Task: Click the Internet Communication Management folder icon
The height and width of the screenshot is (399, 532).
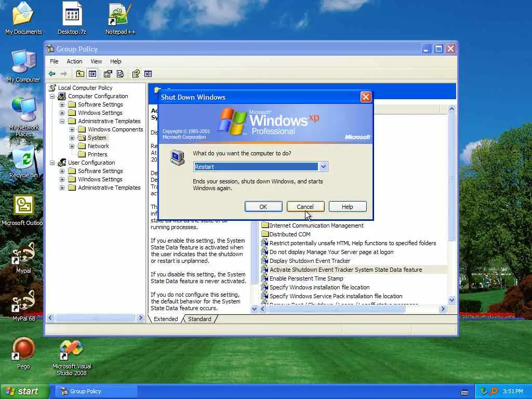Action: (x=265, y=225)
